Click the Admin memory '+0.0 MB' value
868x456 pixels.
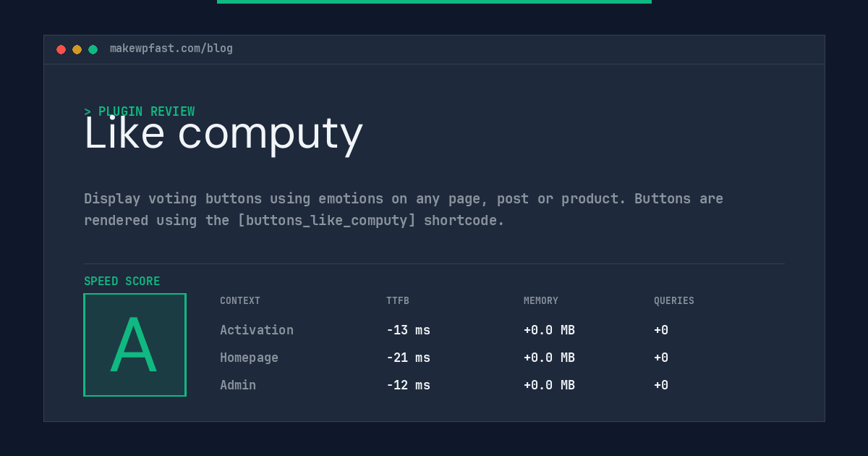(549, 385)
